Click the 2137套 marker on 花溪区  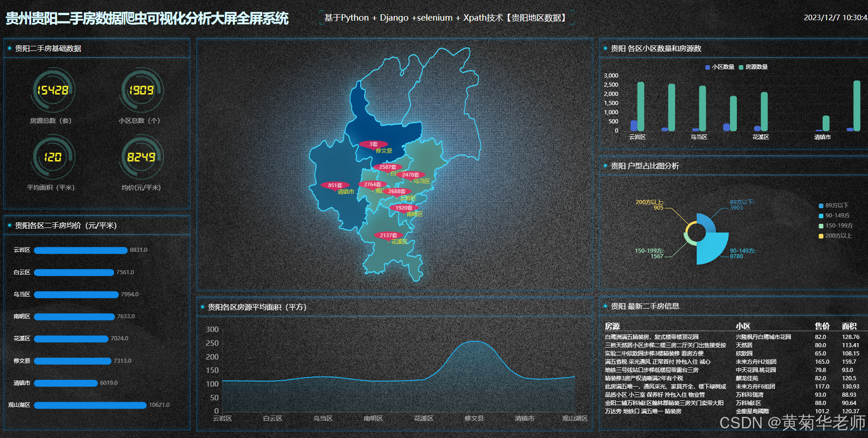coord(389,235)
